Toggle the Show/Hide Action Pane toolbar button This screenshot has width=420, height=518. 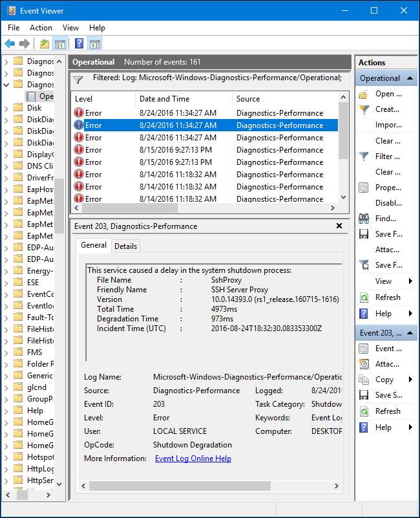coord(95,43)
